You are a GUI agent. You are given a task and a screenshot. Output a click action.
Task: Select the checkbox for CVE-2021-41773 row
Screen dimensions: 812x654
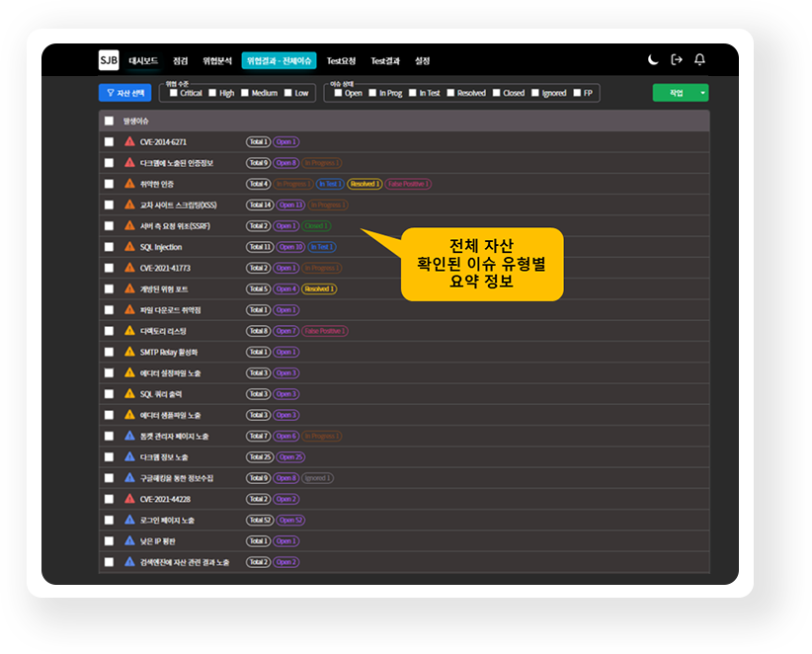[109, 268]
